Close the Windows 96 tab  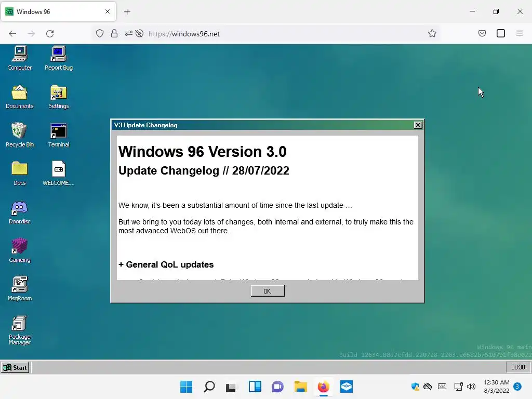pos(108,11)
